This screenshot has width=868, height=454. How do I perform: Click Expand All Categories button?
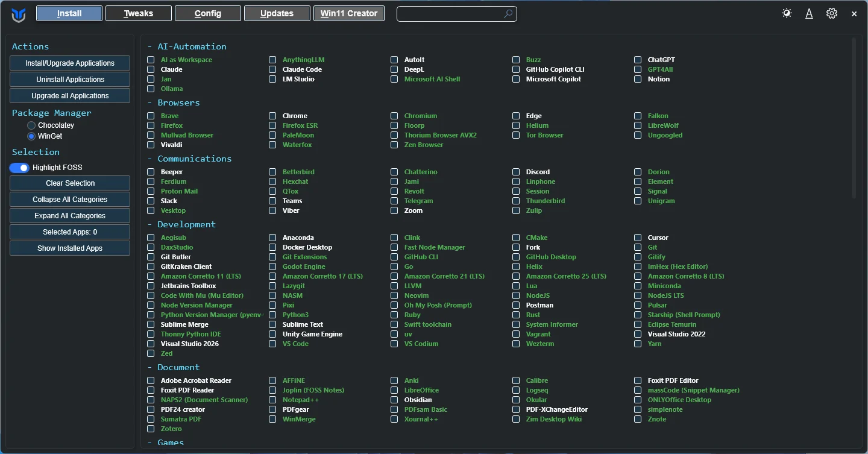click(x=70, y=216)
